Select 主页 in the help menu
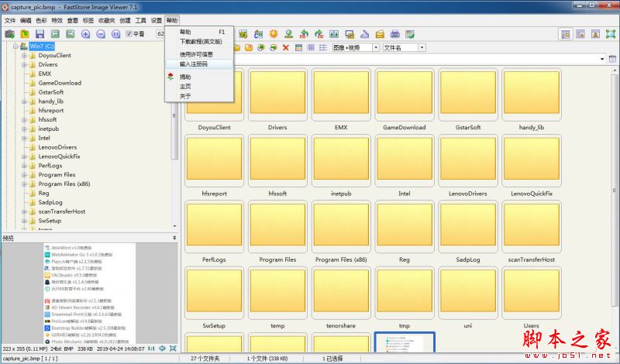 [199, 87]
